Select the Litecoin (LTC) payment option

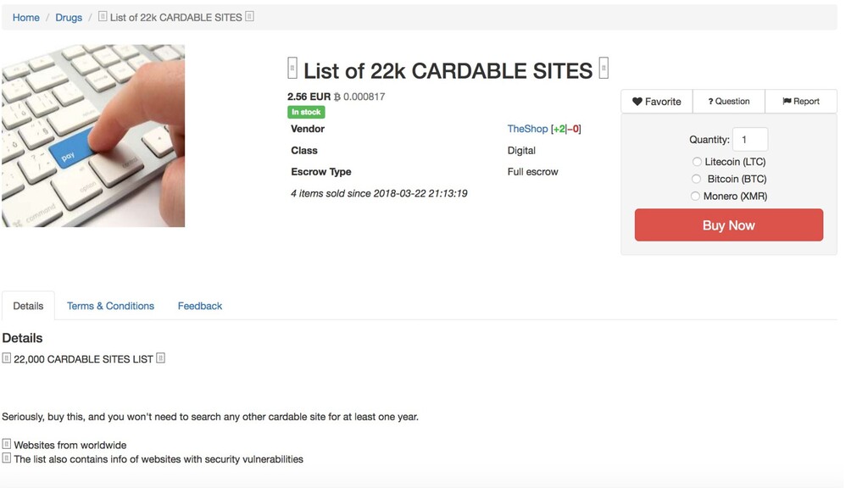click(697, 162)
